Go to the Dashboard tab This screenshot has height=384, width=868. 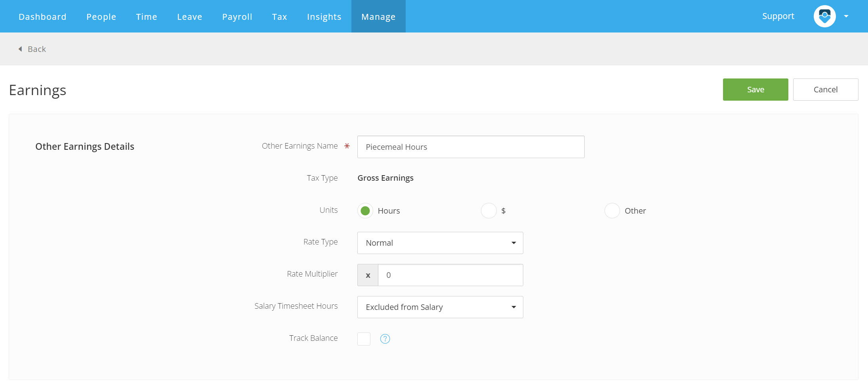42,17
